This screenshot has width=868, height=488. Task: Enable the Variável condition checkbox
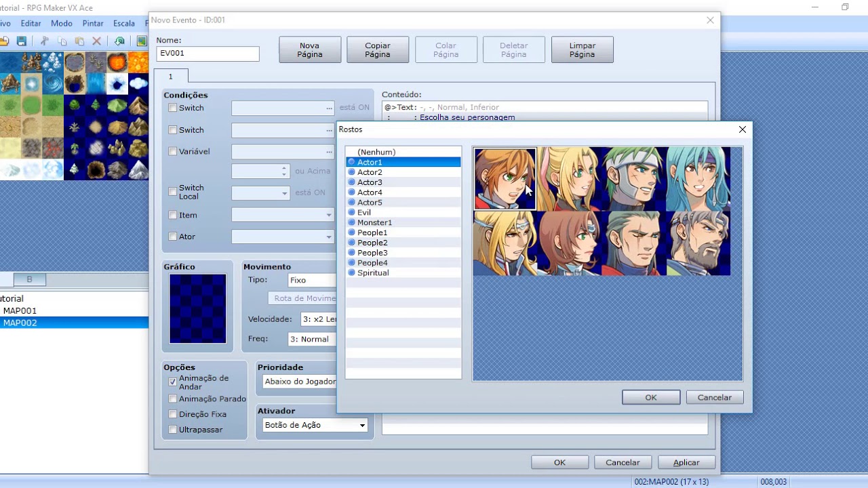pos(173,152)
